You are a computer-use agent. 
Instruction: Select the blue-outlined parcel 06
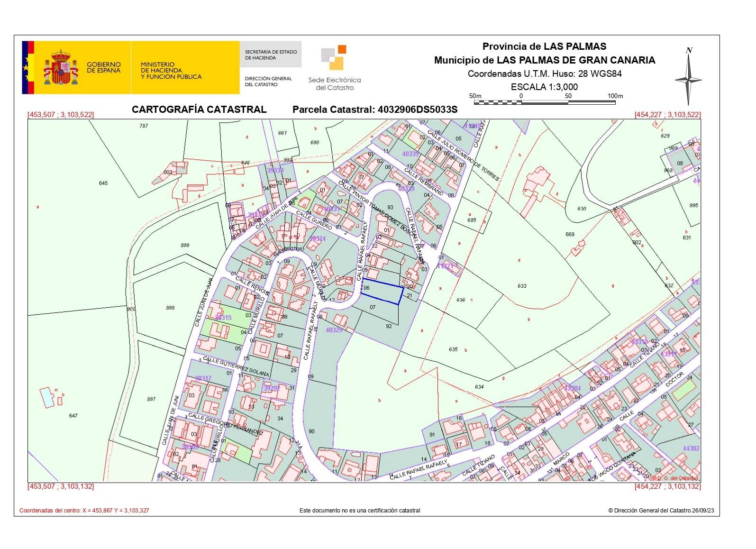pos(382,293)
